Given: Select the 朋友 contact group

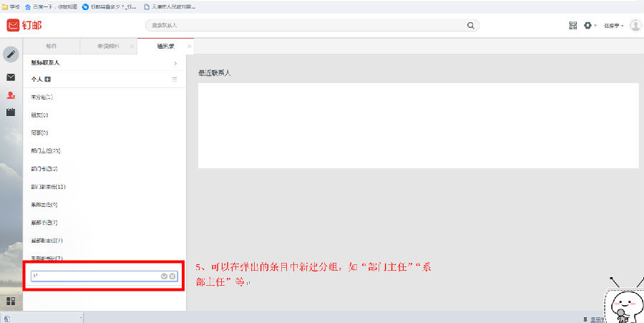Looking at the screenshot, I should pos(39,115).
